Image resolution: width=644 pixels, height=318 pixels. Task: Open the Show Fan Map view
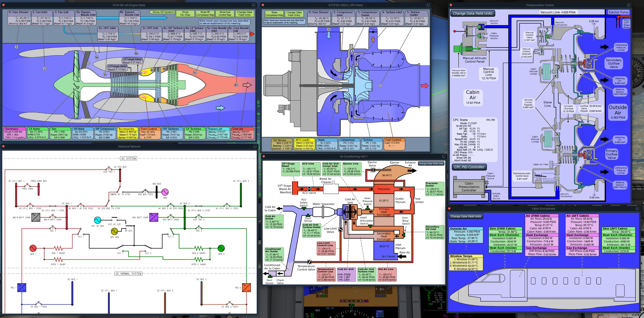coord(185,14)
